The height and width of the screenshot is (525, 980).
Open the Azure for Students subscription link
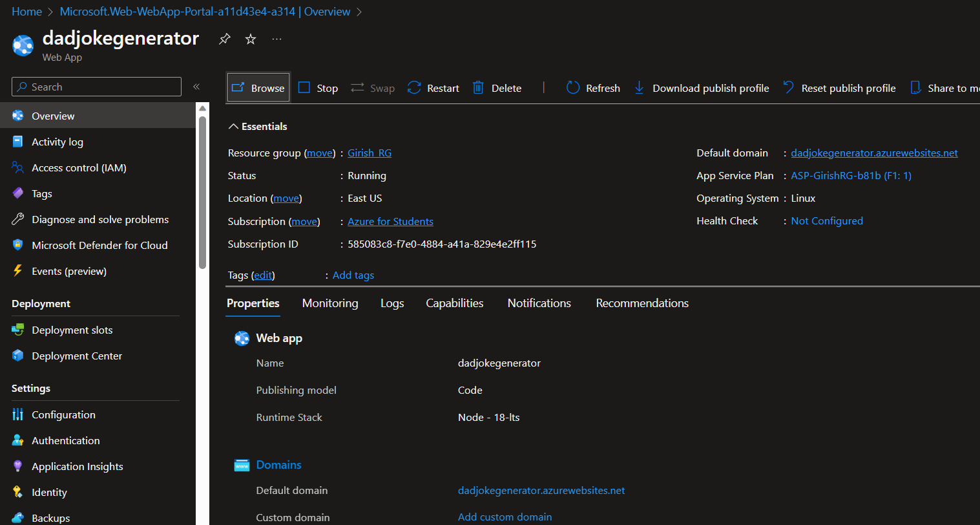click(x=390, y=222)
